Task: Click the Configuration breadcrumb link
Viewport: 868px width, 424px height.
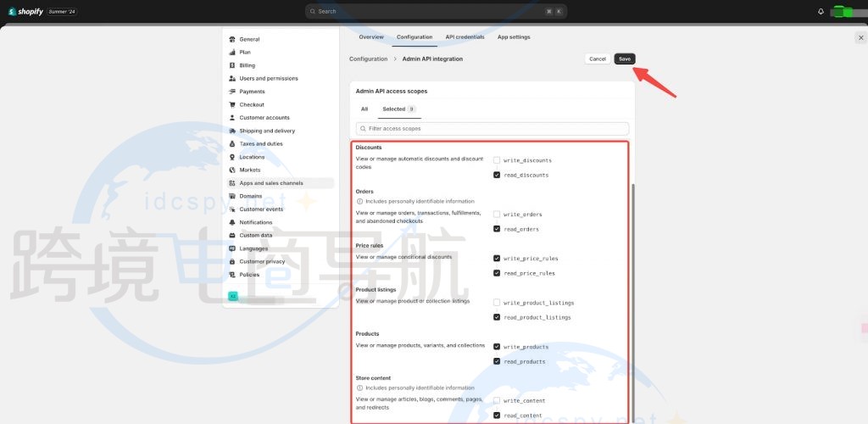Action: coord(368,59)
